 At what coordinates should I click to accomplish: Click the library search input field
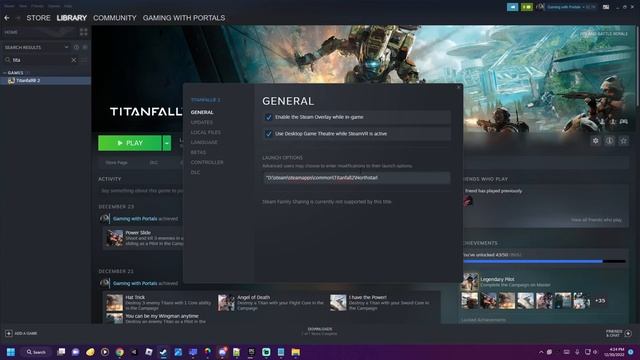[x=41, y=60]
